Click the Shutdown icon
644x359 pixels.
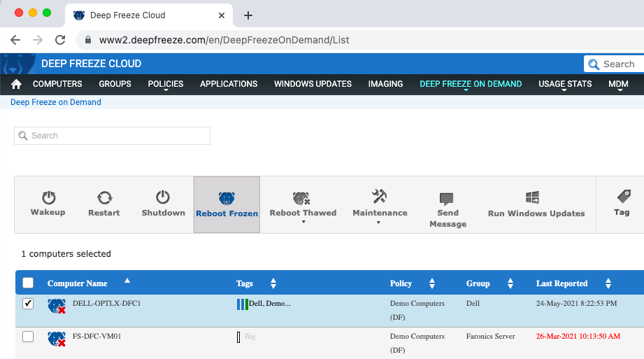point(163,197)
